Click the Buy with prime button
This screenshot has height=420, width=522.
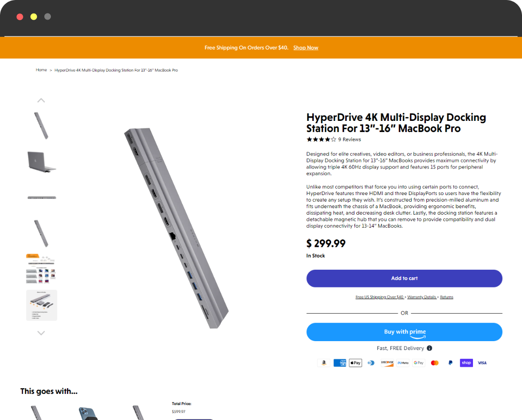click(x=404, y=332)
